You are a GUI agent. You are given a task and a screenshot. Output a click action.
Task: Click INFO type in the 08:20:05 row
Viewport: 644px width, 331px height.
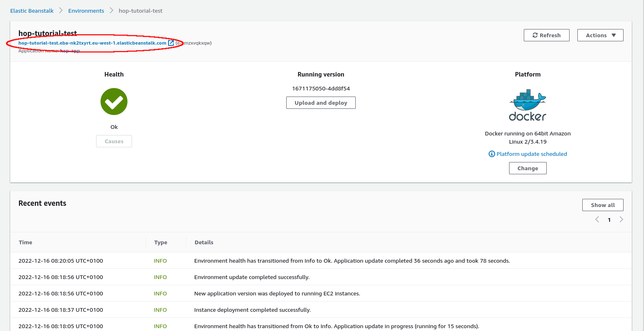click(160, 261)
